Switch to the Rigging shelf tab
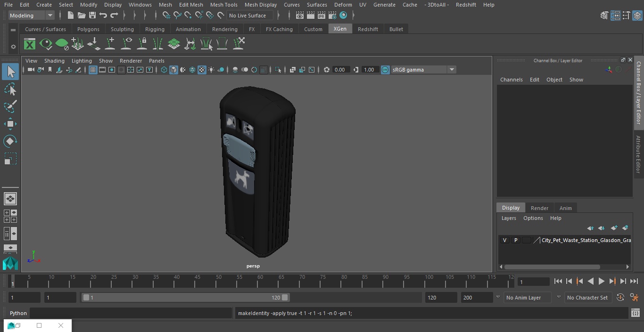The width and height of the screenshot is (644, 332). point(155,29)
